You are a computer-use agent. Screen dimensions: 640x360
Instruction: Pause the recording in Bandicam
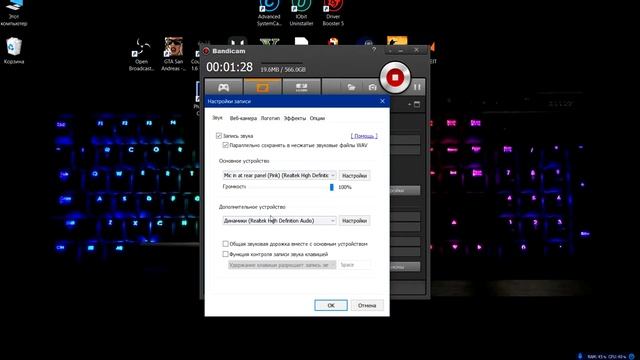417,87
